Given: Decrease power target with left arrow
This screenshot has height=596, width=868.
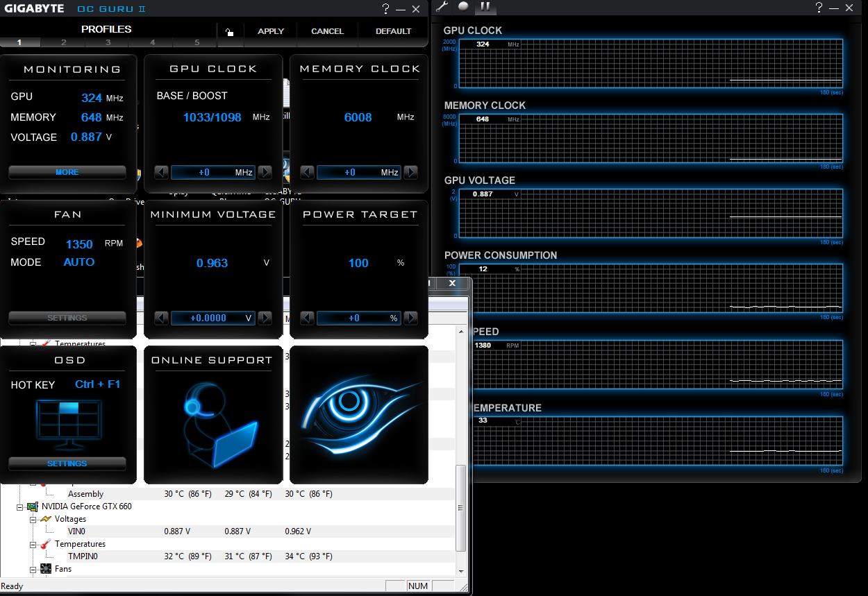Looking at the screenshot, I should (307, 318).
